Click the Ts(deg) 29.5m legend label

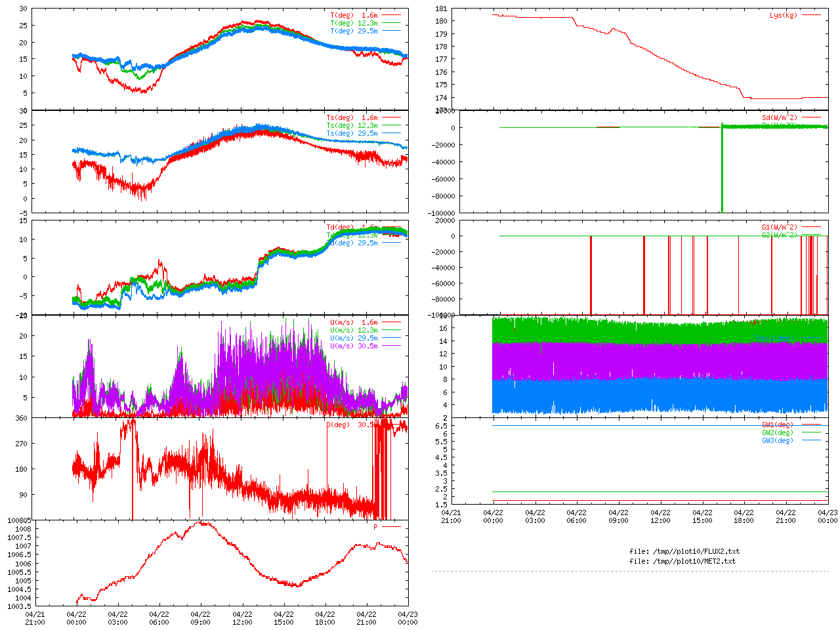352,134
